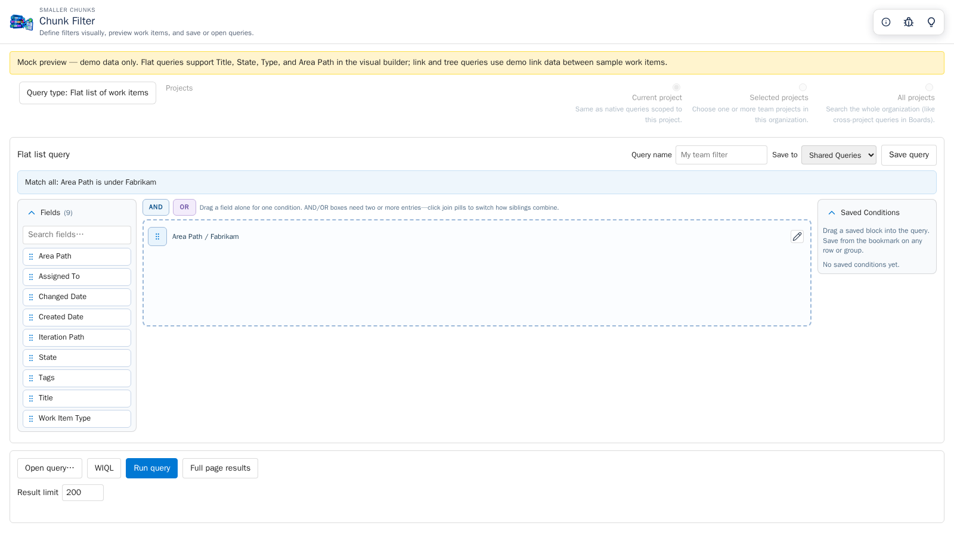Open the info icon in the header
The image size is (954, 560).
[886, 22]
